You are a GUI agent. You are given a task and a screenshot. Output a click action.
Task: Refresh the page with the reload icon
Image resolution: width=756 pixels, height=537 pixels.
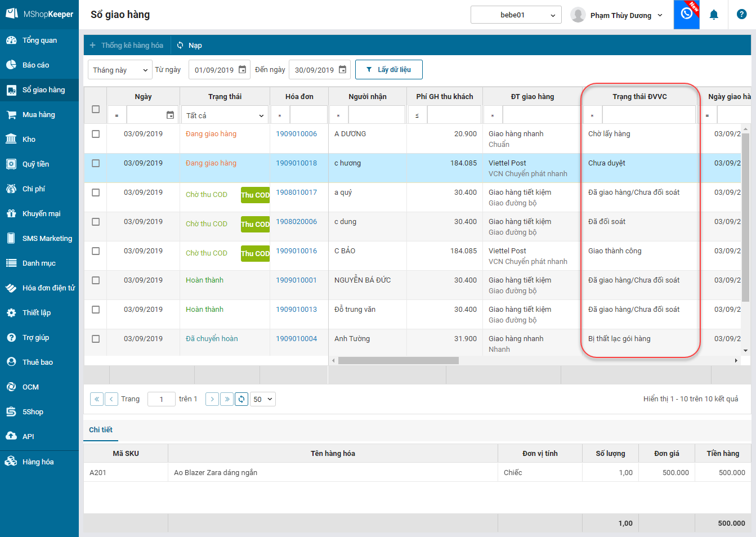click(241, 399)
